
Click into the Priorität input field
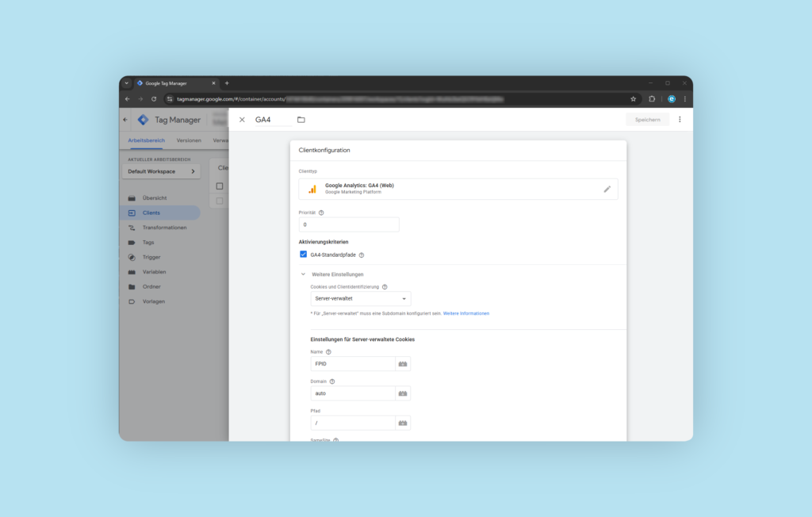point(349,224)
